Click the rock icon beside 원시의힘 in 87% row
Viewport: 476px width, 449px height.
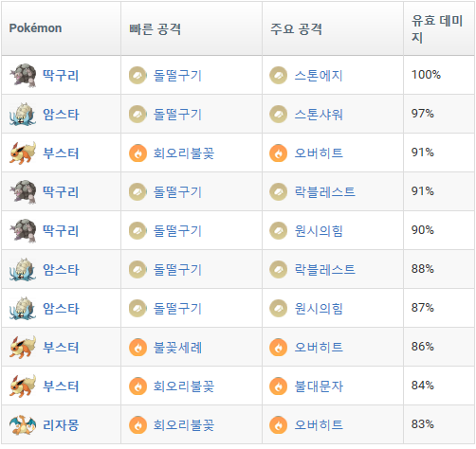coord(278,309)
